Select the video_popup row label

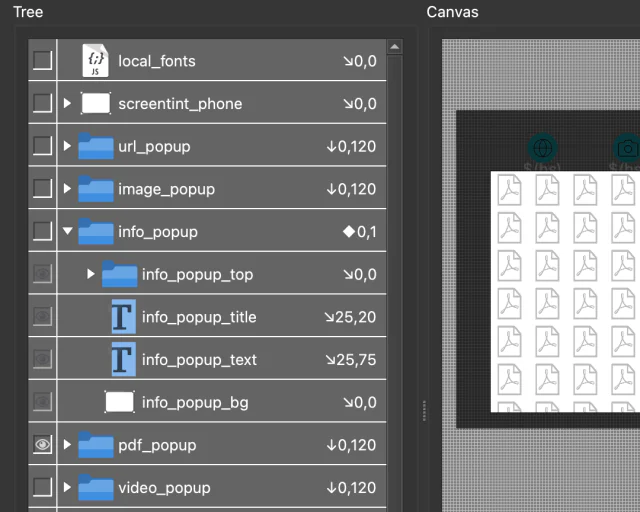(x=164, y=488)
